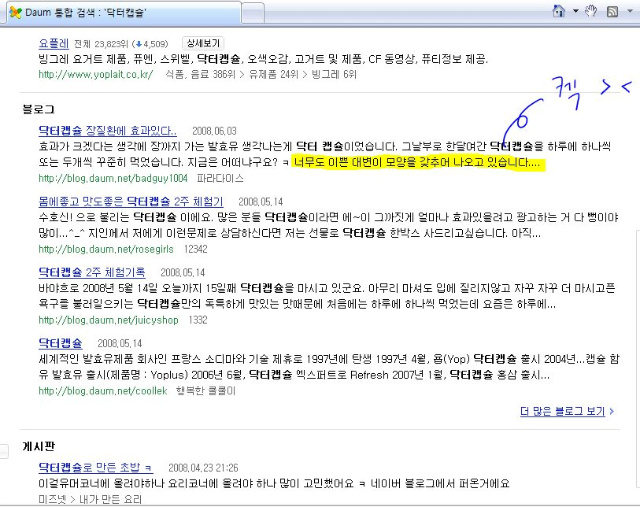Click the vertical scrollbar on the right
Viewport: 640px width, 507px height.
point(637,359)
